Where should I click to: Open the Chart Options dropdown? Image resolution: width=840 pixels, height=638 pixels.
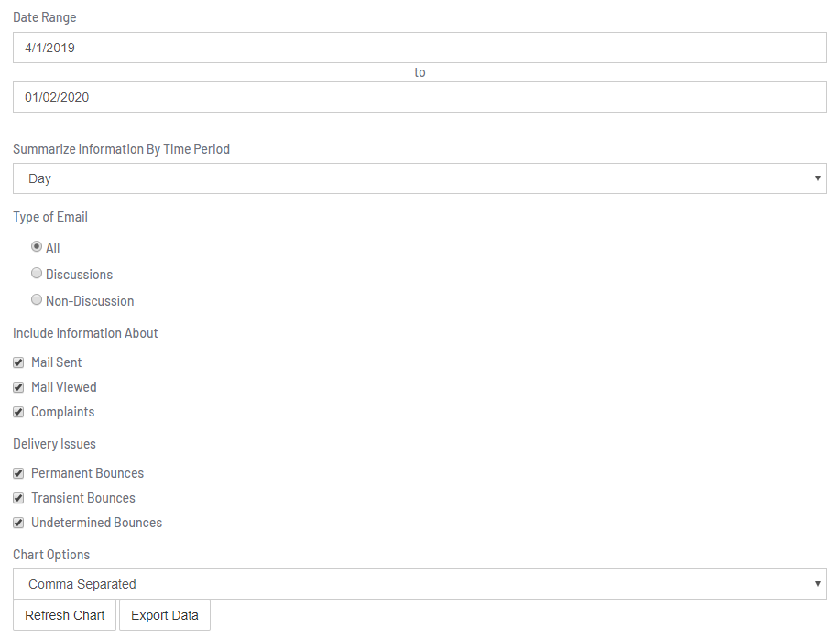[420, 584]
